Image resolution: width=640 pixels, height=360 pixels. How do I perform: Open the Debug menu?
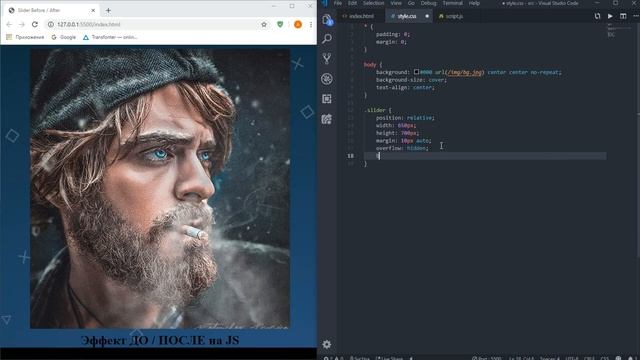click(x=429, y=3)
